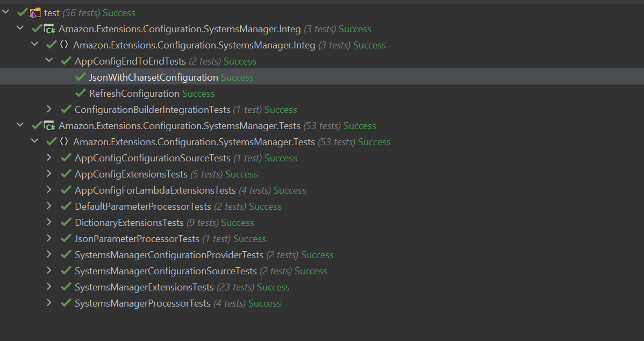
Task: Click the C# project icon for SystemsManager.Integ
Action: click(x=50, y=29)
